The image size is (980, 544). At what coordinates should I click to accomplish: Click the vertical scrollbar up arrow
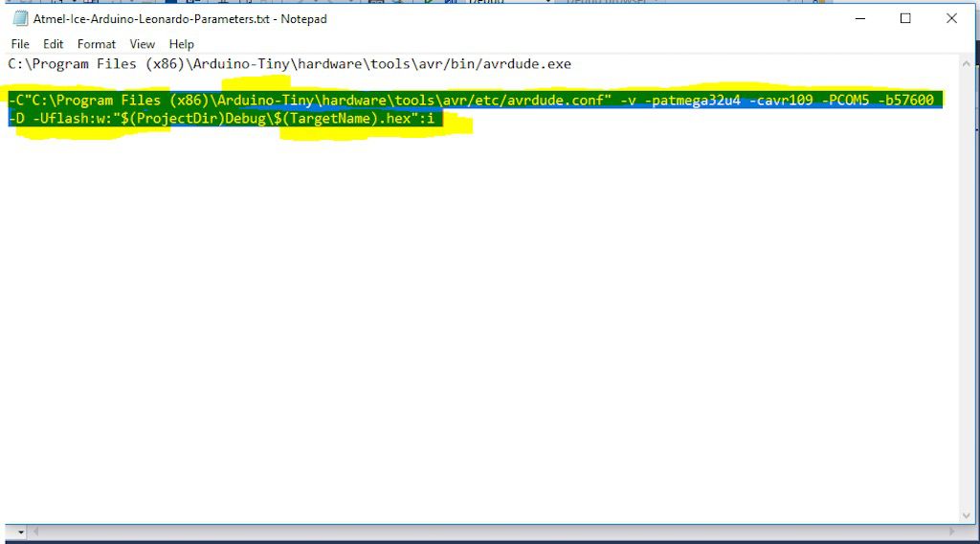(967, 64)
